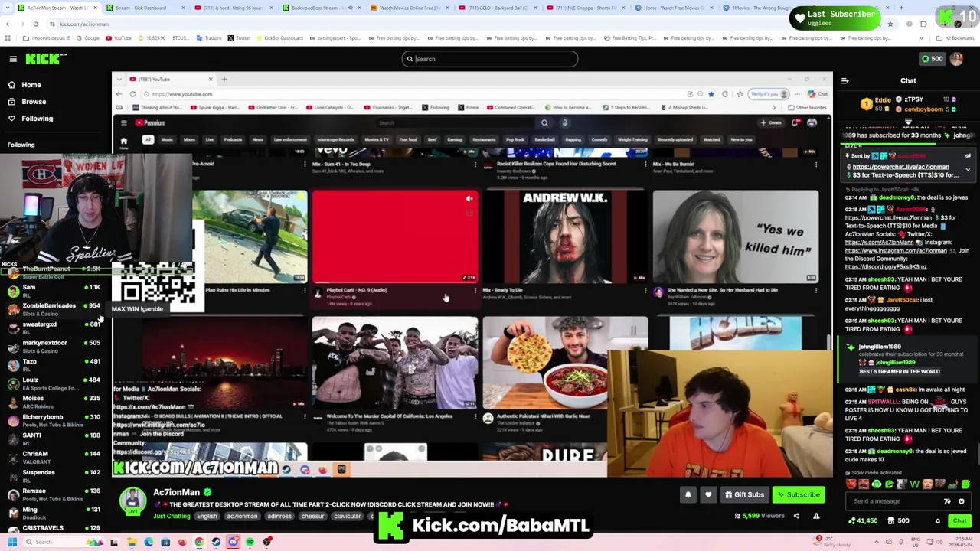
Task: Follow channel with heart icon
Action: coord(708,495)
